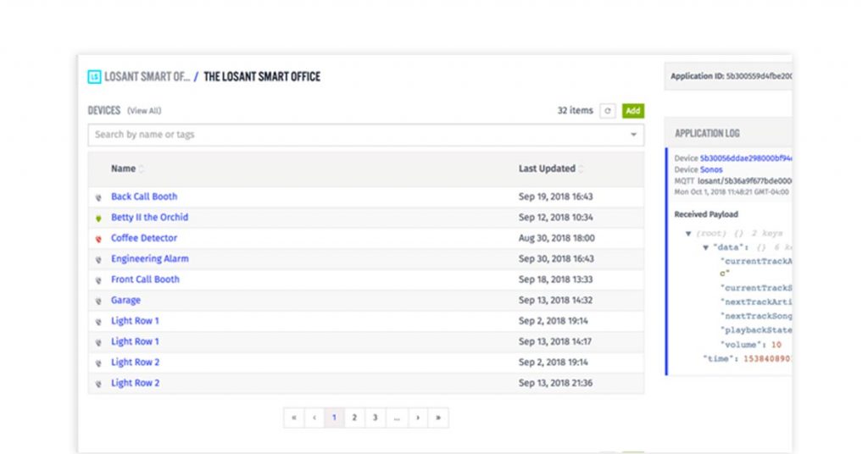Go to page 3 of devices
This screenshot has height=454, width=868.
click(x=376, y=418)
